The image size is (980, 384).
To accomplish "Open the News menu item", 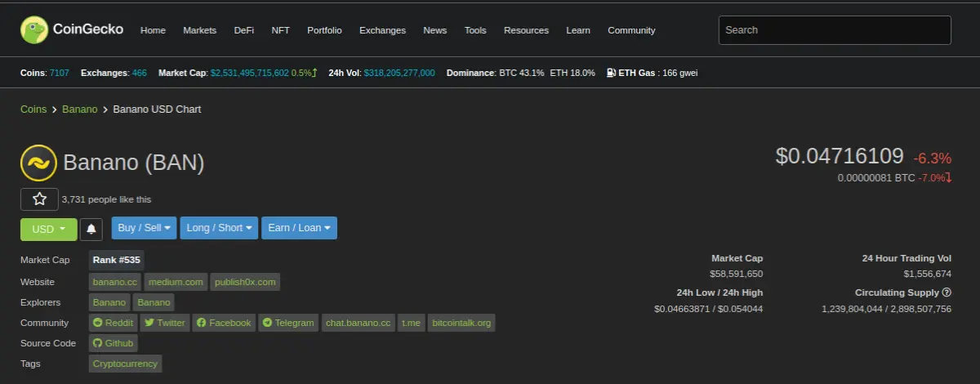I will pos(434,30).
